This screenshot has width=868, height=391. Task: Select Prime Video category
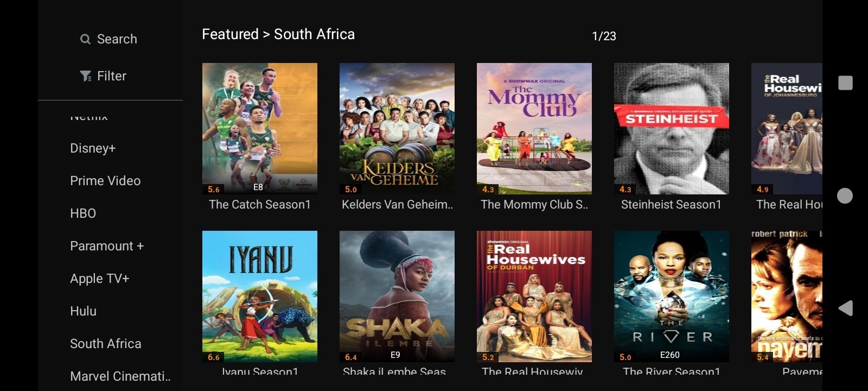point(105,181)
